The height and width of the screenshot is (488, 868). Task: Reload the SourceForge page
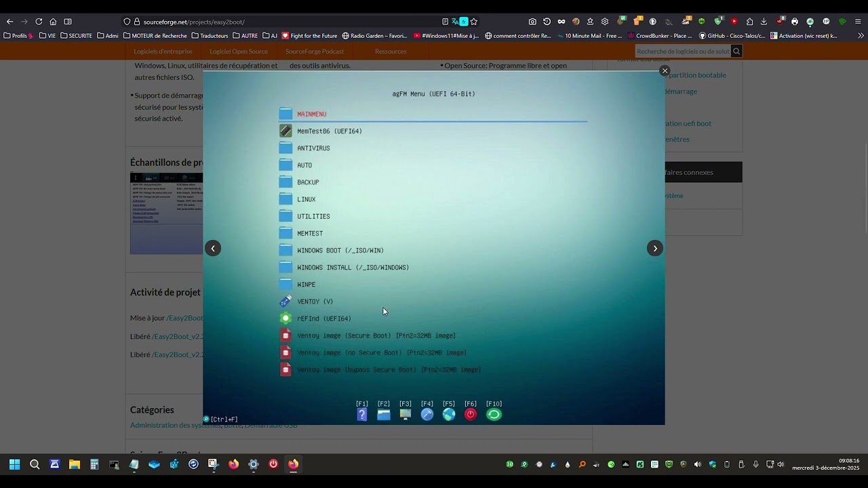click(x=39, y=22)
